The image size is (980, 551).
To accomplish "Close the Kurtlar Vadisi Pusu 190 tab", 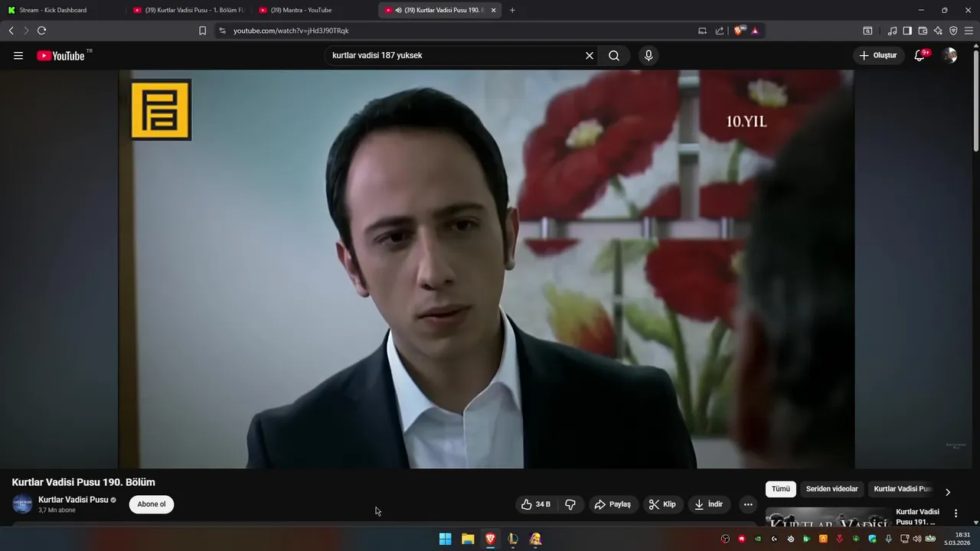I will pyautogui.click(x=494, y=10).
